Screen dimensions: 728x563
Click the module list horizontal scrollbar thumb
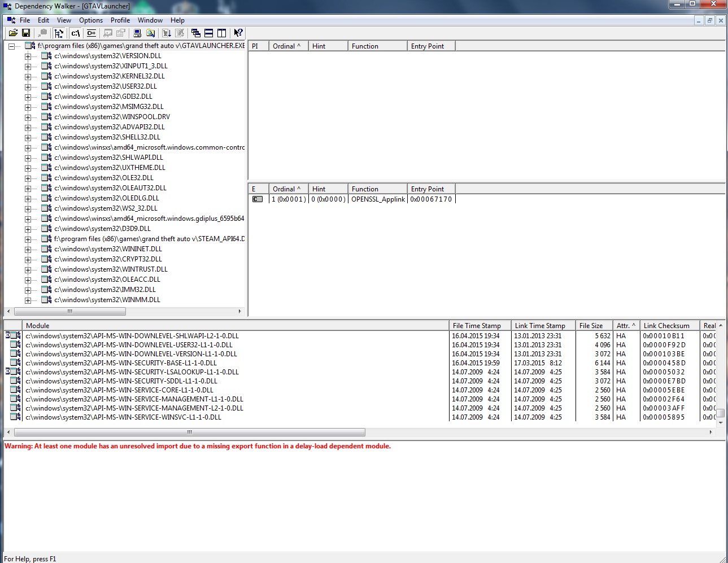pyautogui.click(x=189, y=433)
